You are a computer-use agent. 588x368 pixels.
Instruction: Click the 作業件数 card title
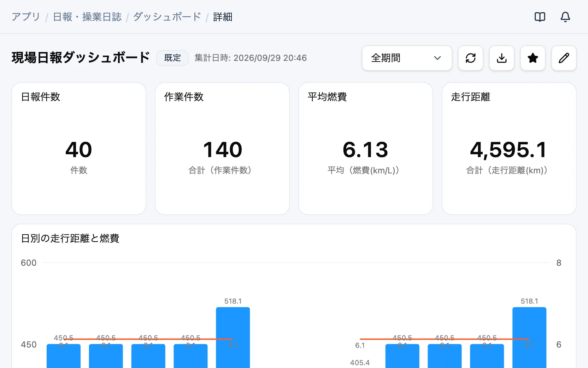184,97
